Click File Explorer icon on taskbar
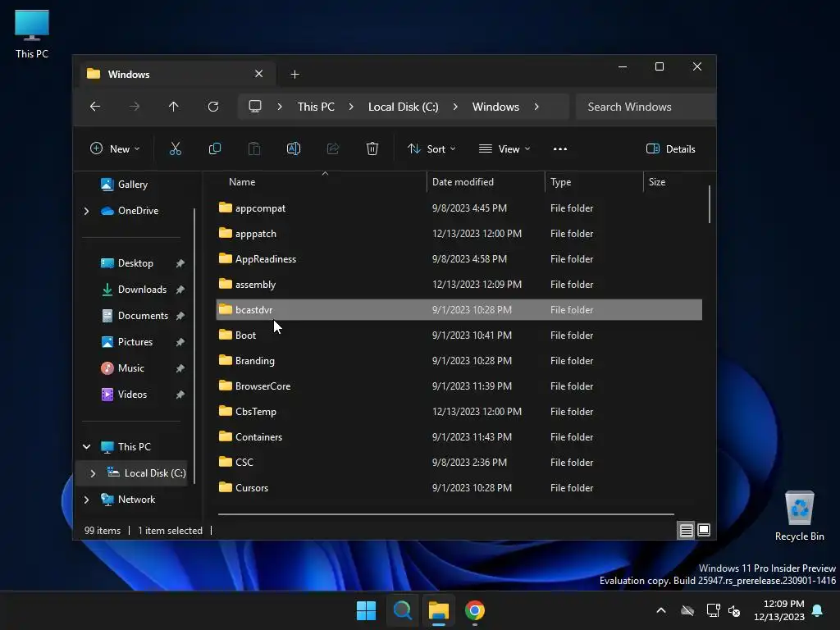Image resolution: width=840 pixels, height=630 pixels. 438,610
